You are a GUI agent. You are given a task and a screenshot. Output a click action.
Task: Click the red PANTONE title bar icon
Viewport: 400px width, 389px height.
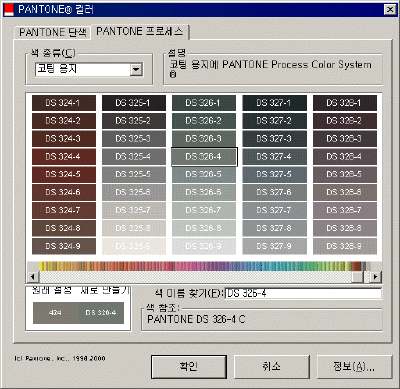point(8,9)
